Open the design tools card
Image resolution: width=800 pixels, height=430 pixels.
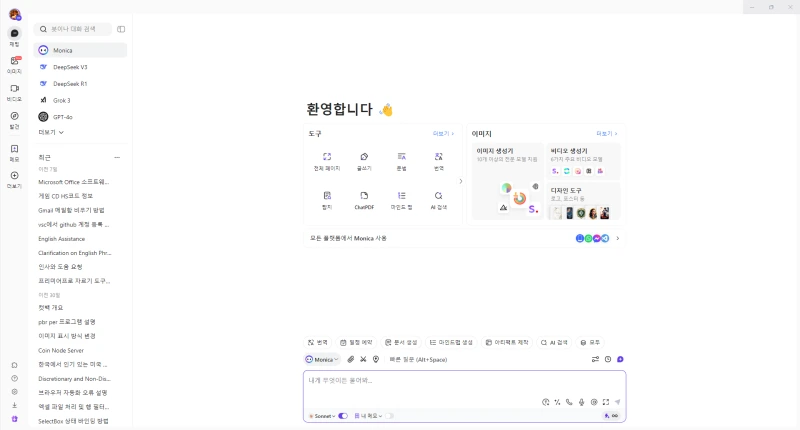coord(583,201)
